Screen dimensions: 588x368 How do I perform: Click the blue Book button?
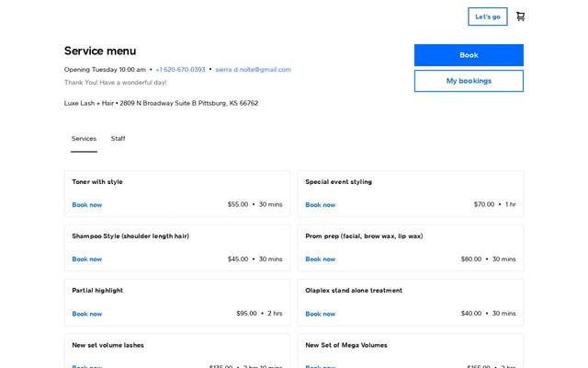coord(469,55)
